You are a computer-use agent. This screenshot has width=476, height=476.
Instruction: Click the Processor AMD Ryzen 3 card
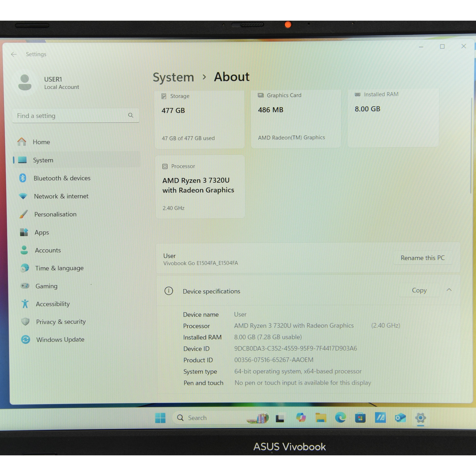coord(200,186)
